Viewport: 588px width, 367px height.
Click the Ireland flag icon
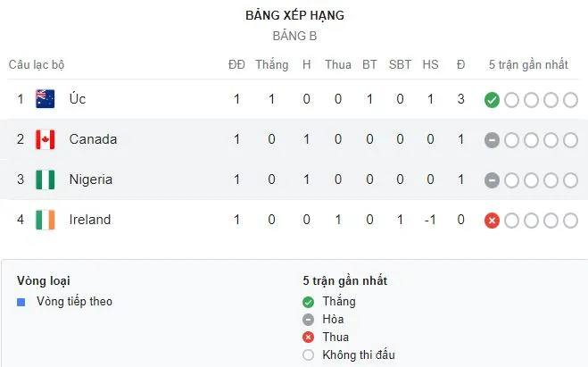46,220
